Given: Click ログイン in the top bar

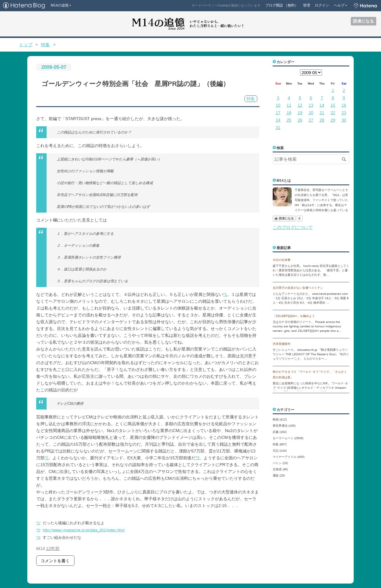Looking at the screenshot, I should pyautogui.click(x=322, y=5).
